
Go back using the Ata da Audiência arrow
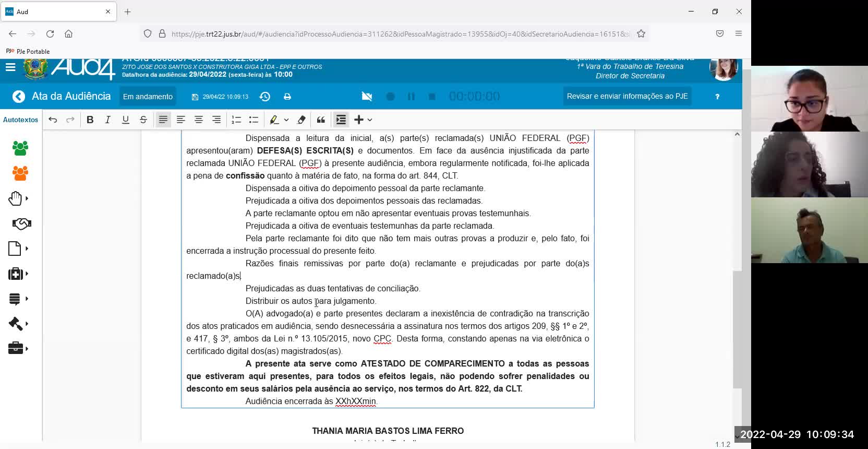[x=19, y=97]
